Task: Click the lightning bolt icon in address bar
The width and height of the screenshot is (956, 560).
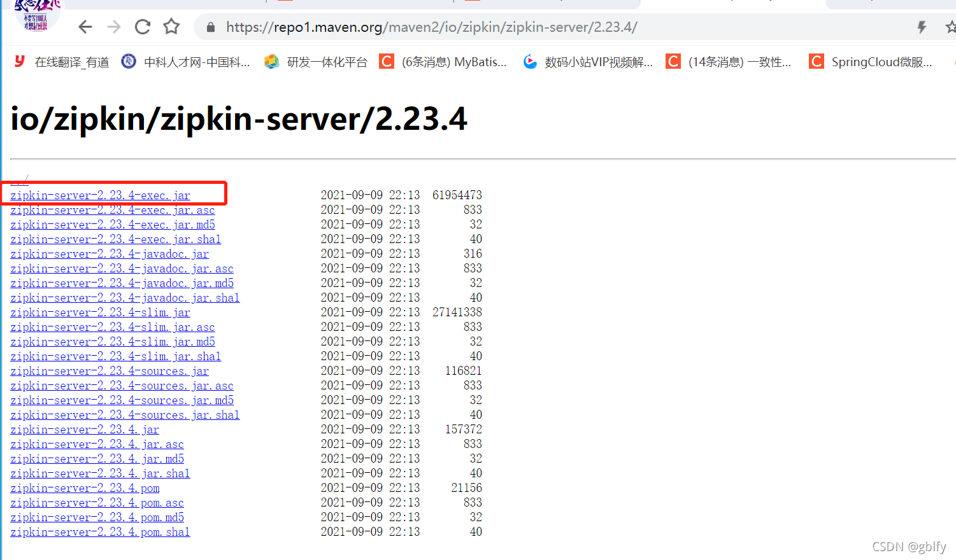Action: coord(922,27)
